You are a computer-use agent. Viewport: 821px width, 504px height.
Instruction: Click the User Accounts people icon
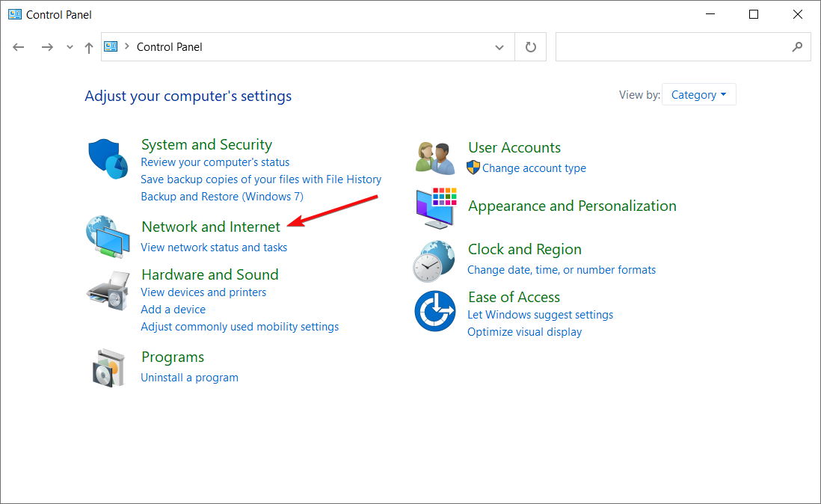pyautogui.click(x=435, y=158)
